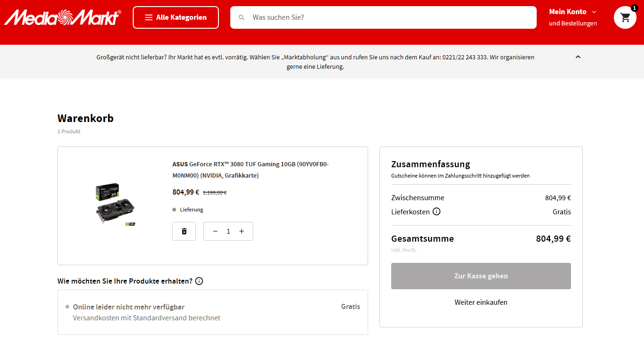Click the Gutscheine coupon hint text
Screen dimensions: 644x342
pos(460,176)
